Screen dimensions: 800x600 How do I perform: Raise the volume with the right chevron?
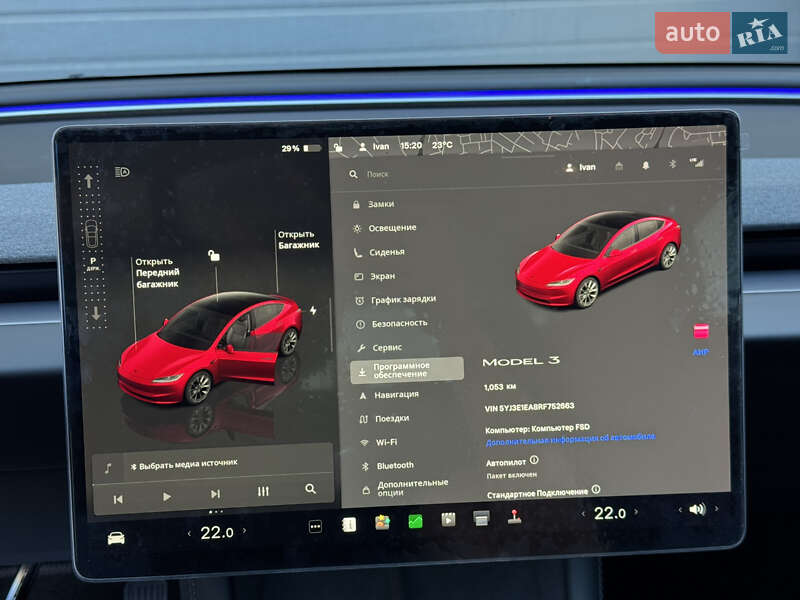click(716, 508)
